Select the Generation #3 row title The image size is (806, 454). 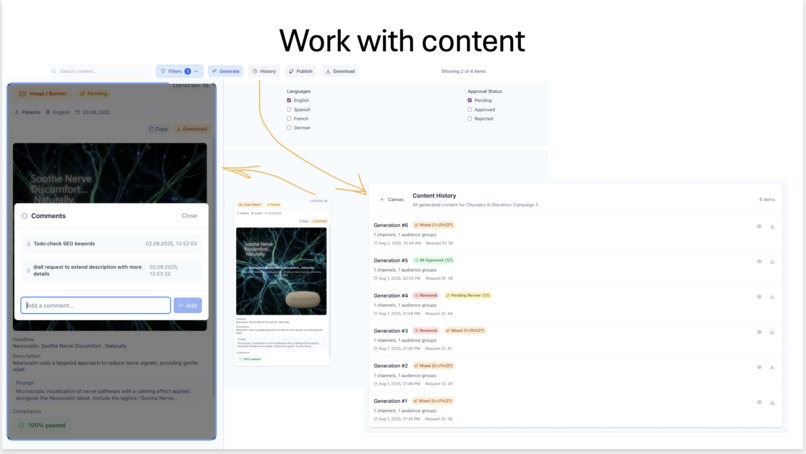point(391,331)
